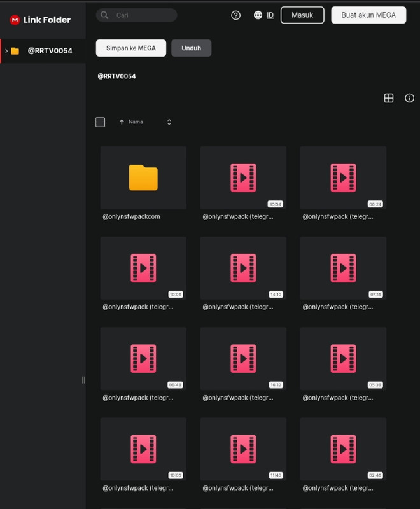Screen dimensions: 420x509
Task: Click the 07:15 duration badge
Action: tap(375, 295)
